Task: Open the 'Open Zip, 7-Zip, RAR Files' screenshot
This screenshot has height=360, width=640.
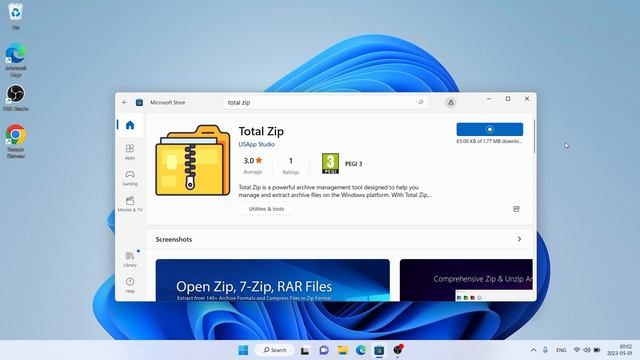Action: (273, 280)
